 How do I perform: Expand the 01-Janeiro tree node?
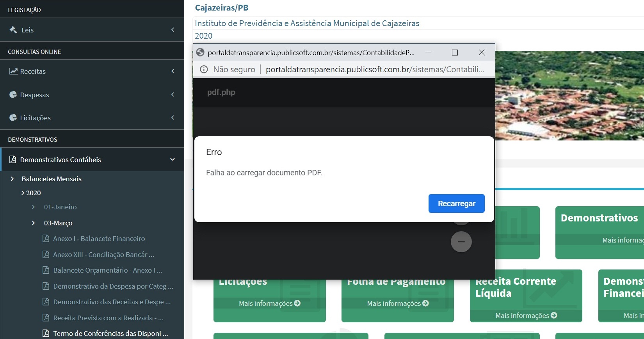click(34, 207)
